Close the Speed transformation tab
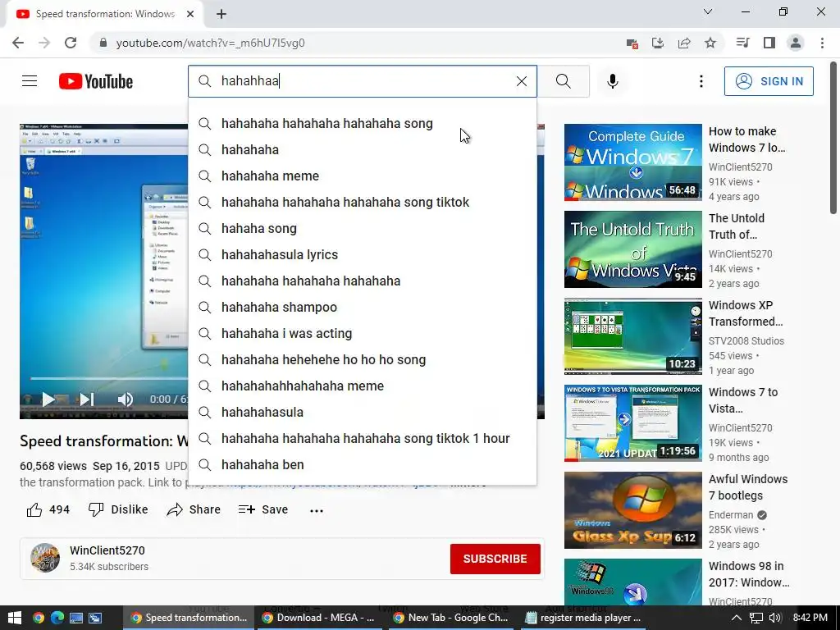This screenshot has height=630, width=840. [x=190, y=14]
